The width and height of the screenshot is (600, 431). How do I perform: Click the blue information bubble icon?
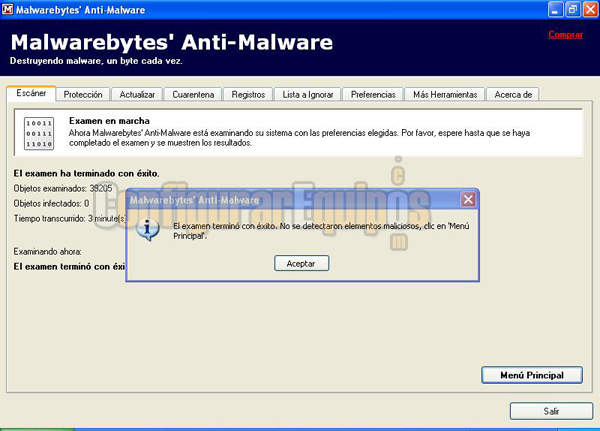148,229
